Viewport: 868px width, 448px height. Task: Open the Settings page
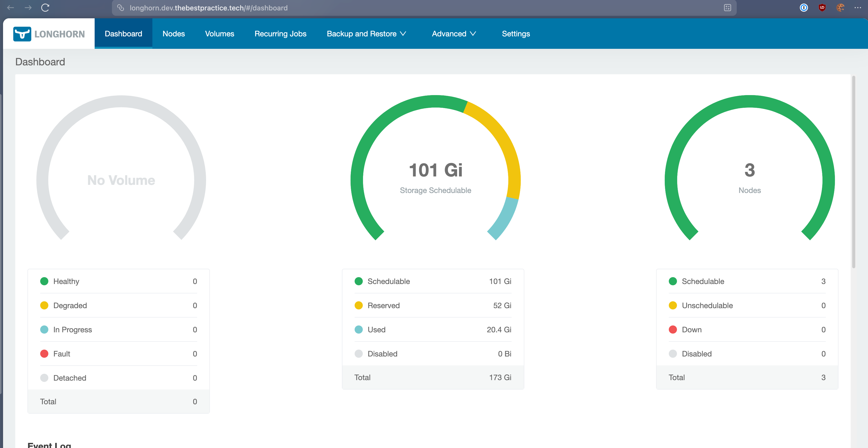[516, 34]
